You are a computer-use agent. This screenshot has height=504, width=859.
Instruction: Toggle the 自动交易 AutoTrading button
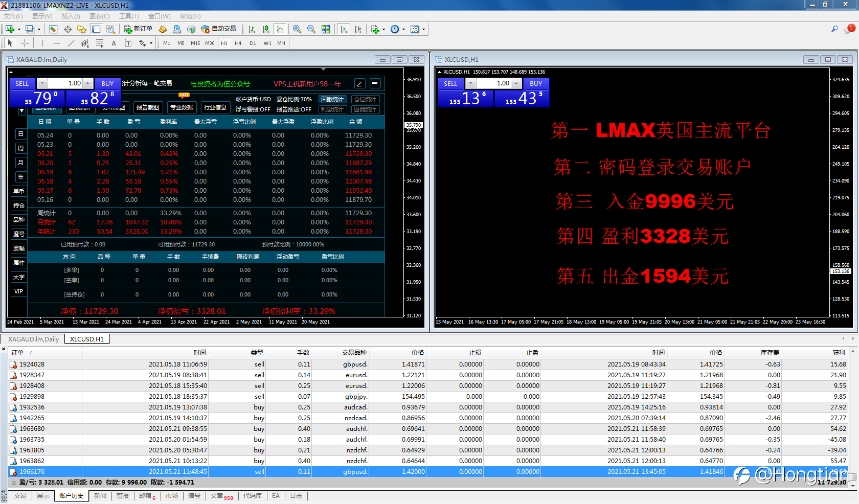click(219, 29)
